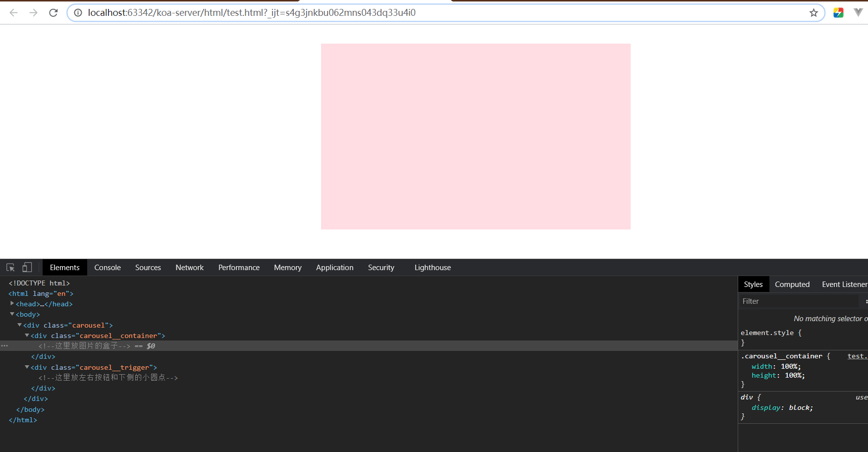Image resolution: width=868 pixels, height=452 pixels.
Task: Collapse the body element node
Action: point(12,314)
